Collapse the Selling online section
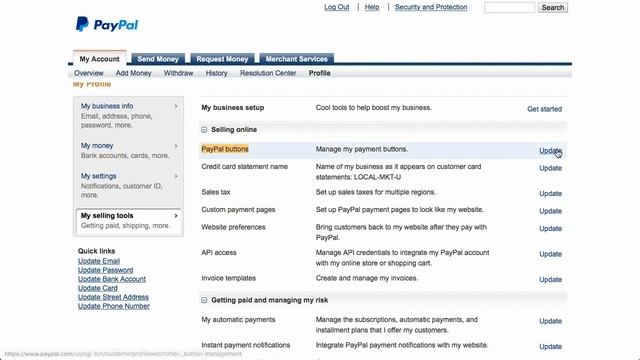The height and width of the screenshot is (360, 640). click(x=204, y=130)
